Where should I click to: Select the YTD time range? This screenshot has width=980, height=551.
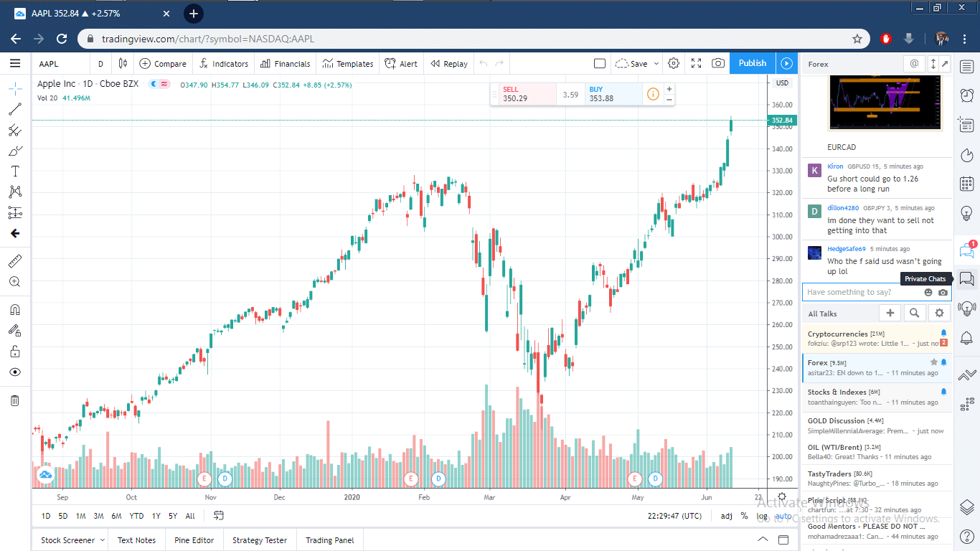pyautogui.click(x=136, y=516)
